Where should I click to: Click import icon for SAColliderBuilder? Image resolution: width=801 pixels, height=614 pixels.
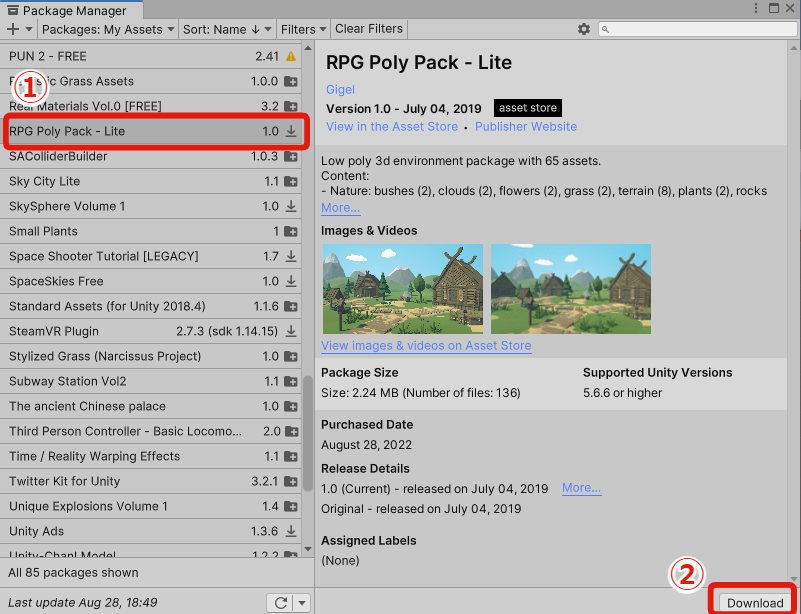[291, 156]
